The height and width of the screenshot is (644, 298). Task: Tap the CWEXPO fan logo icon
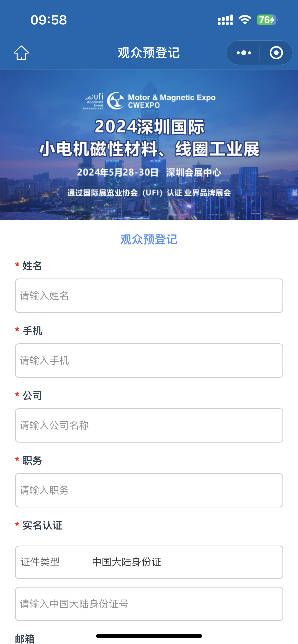point(116,101)
